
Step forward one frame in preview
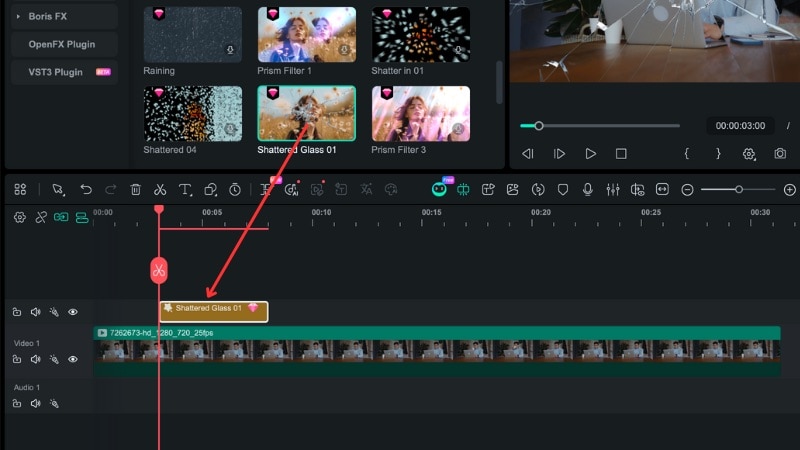(559, 154)
